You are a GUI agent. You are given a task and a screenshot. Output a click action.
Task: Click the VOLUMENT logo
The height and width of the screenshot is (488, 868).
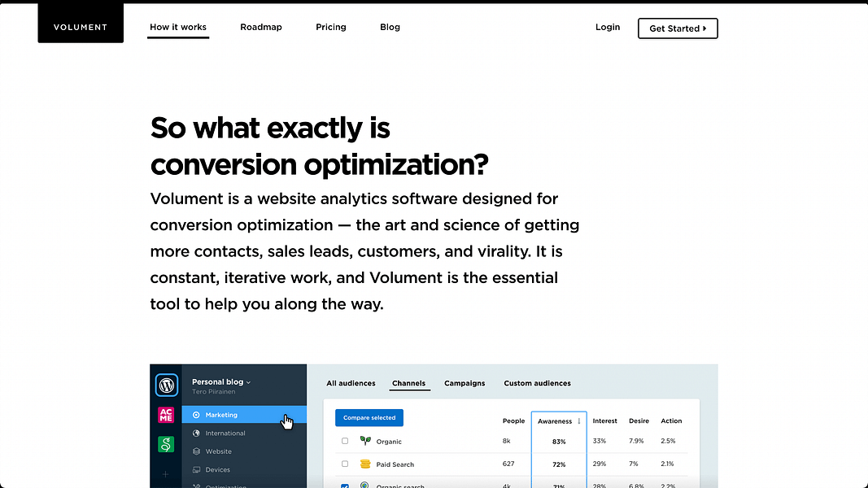click(x=81, y=23)
